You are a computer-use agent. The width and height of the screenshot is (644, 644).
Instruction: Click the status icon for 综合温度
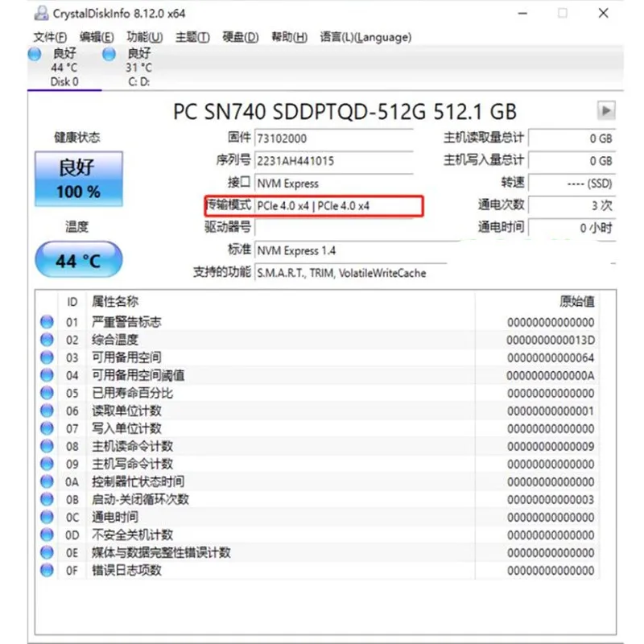(x=46, y=340)
